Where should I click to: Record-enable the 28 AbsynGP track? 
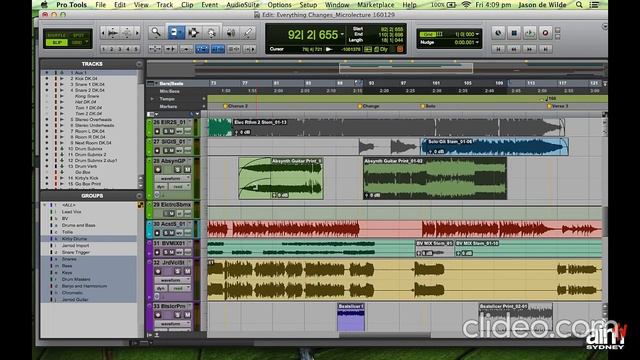[x=158, y=169]
